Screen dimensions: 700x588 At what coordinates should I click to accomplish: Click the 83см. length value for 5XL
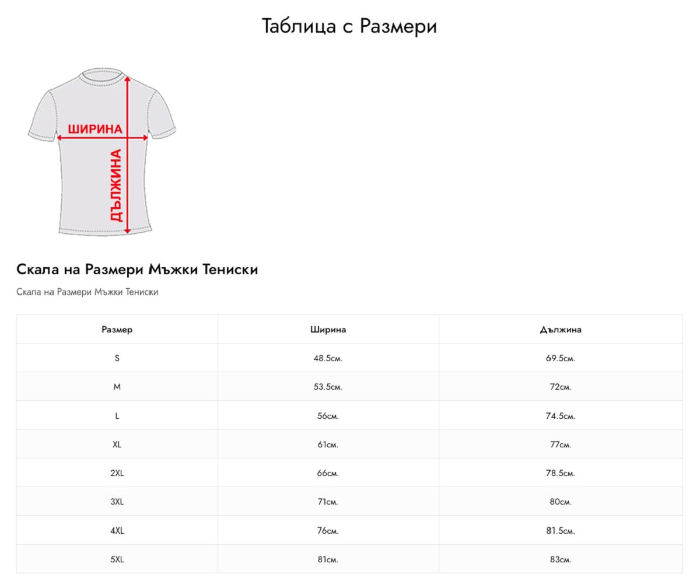coord(561,559)
